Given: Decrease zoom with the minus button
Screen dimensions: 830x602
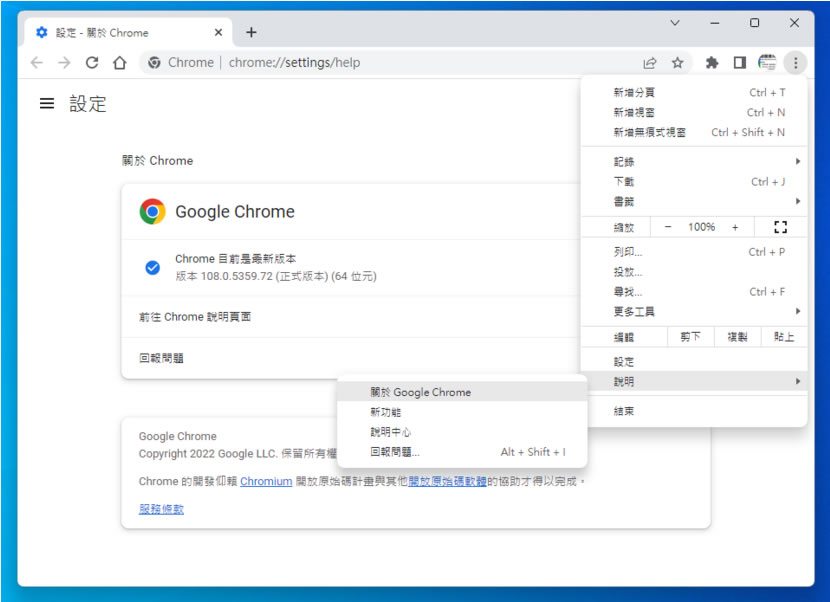Looking at the screenshot, I should click(x=668, y=227).
